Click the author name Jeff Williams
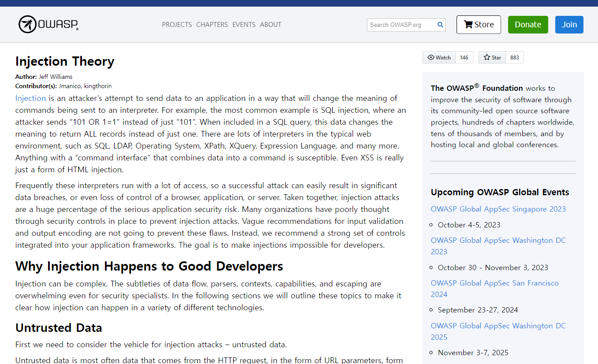The image size is (598, 364). (x=56, y=77)
